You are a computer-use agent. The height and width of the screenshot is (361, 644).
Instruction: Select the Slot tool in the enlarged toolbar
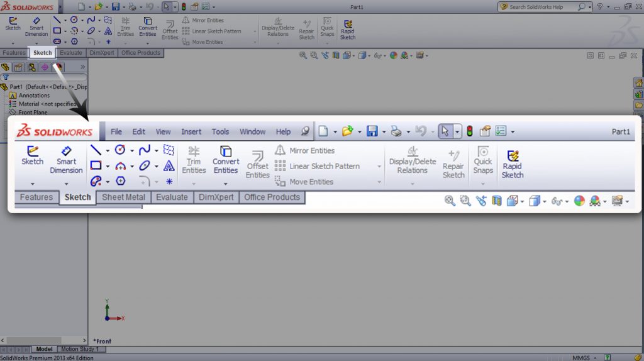(x=96, y=181)
